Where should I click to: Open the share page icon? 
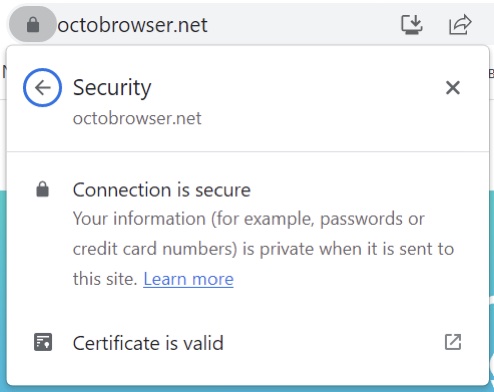point(460,24)
